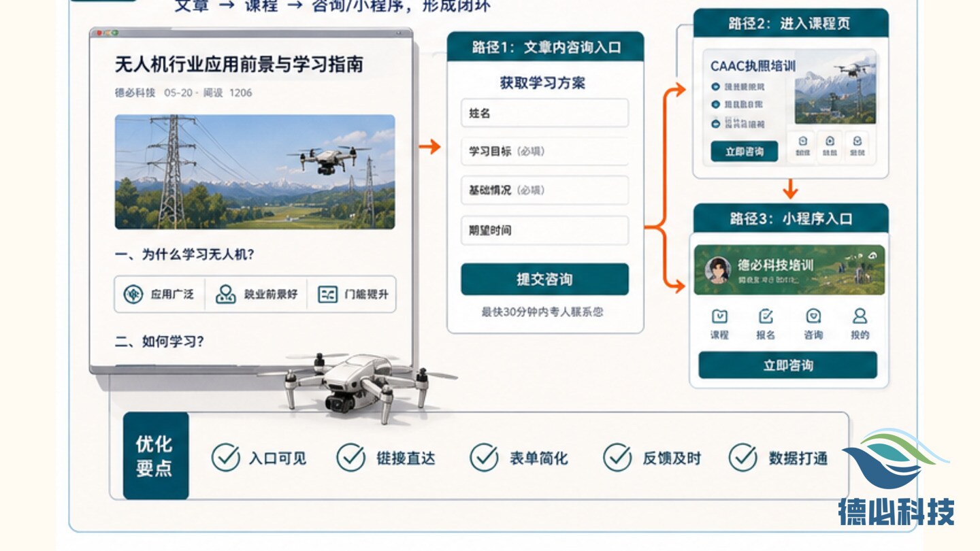Click the avatar in the 德必科技培训 banner
The height and width of the screenshot is (551, 980).
(x=718, y=270)
